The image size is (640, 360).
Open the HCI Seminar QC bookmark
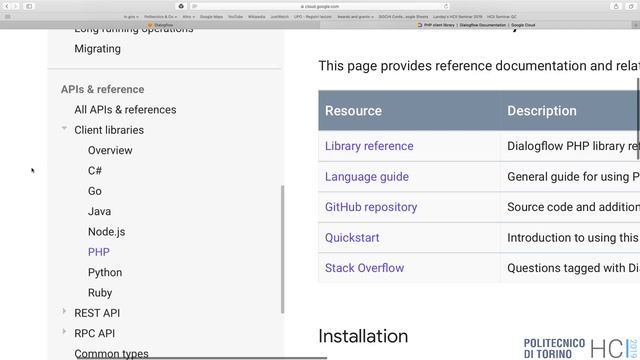tap(502, 17)
